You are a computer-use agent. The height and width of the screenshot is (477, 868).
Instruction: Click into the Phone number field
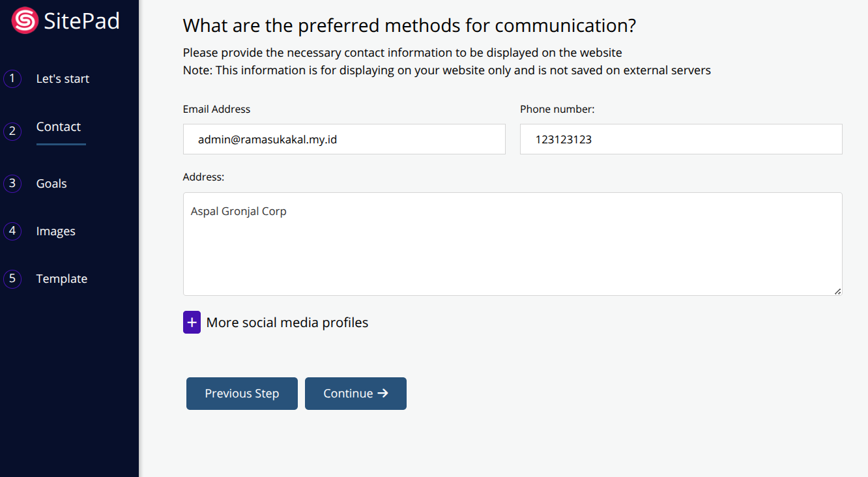coord(681,139)
